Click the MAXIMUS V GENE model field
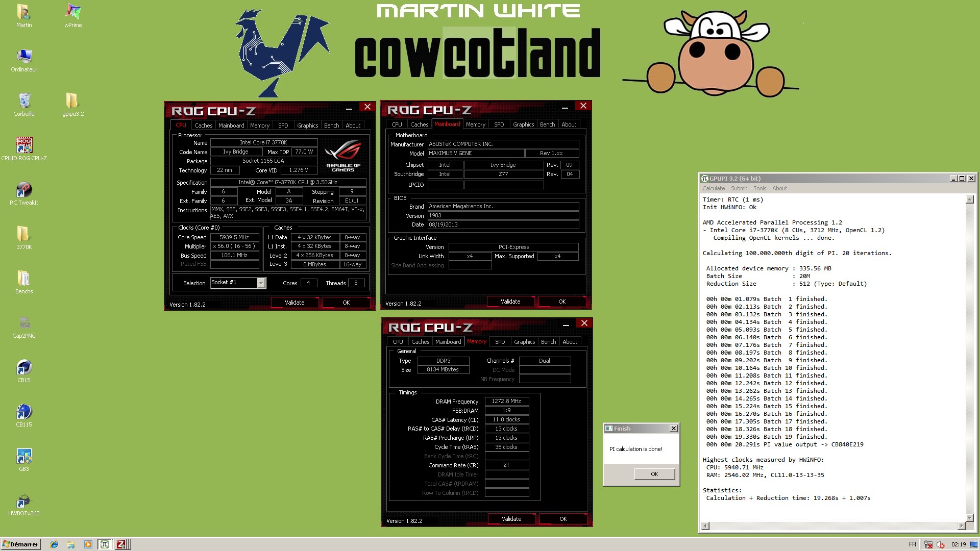 coord(476,153)
